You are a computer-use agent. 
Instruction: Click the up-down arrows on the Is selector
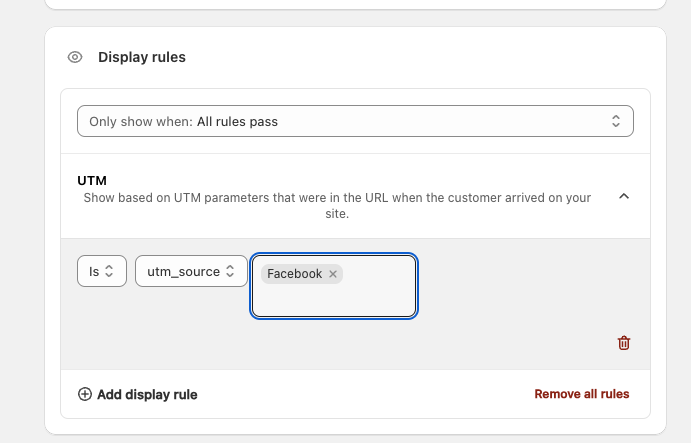point(110,271)
